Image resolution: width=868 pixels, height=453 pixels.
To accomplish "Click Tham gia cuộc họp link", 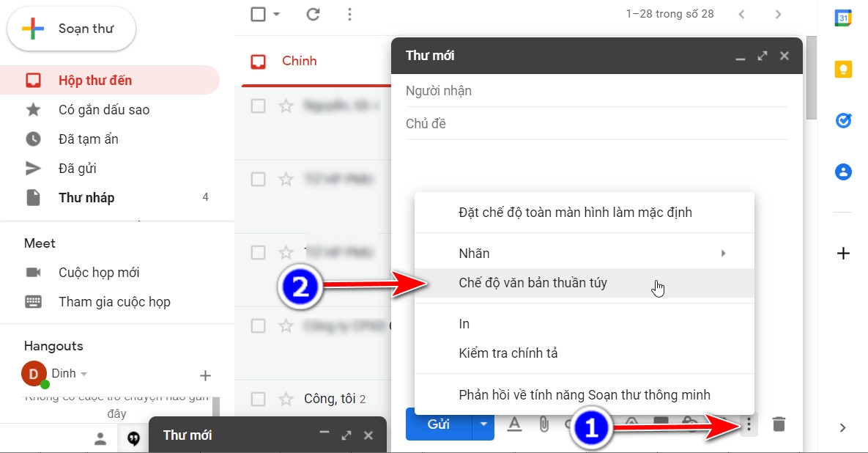I will click(114, 302).
